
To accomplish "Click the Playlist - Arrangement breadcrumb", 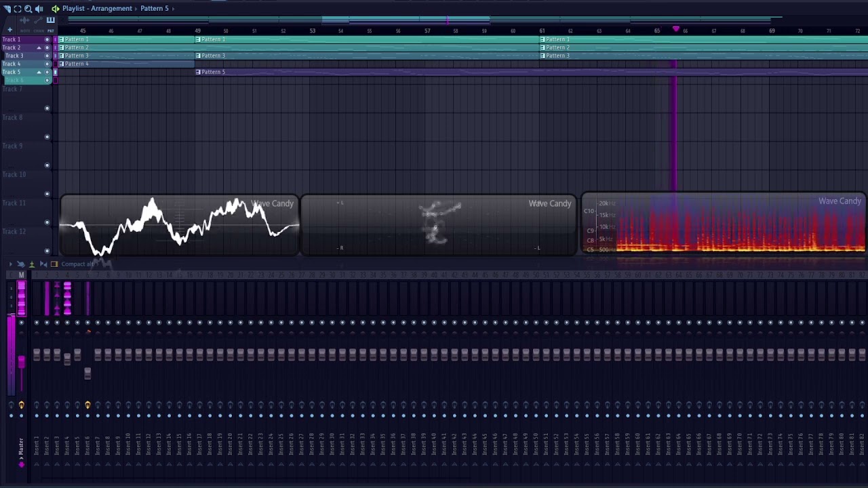I will tap(97, 9).
